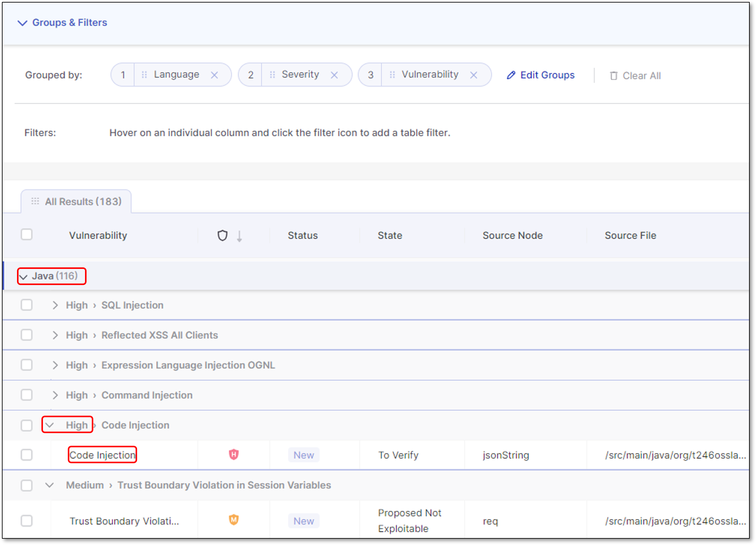Click the State column header

pyautogui.click(x=390, y=236)
